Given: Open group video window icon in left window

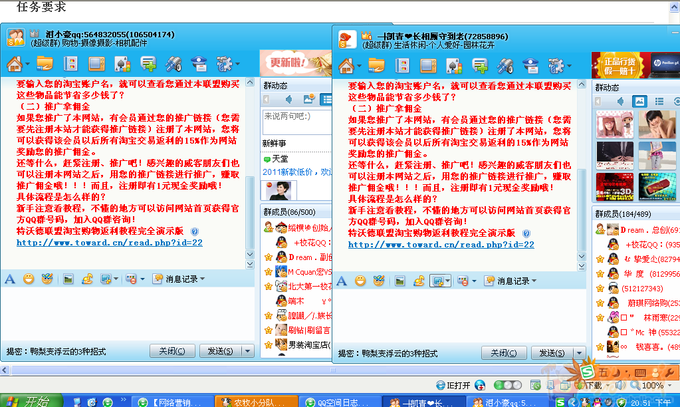Looking at the screenshot, I should click(x=96, y=64).
